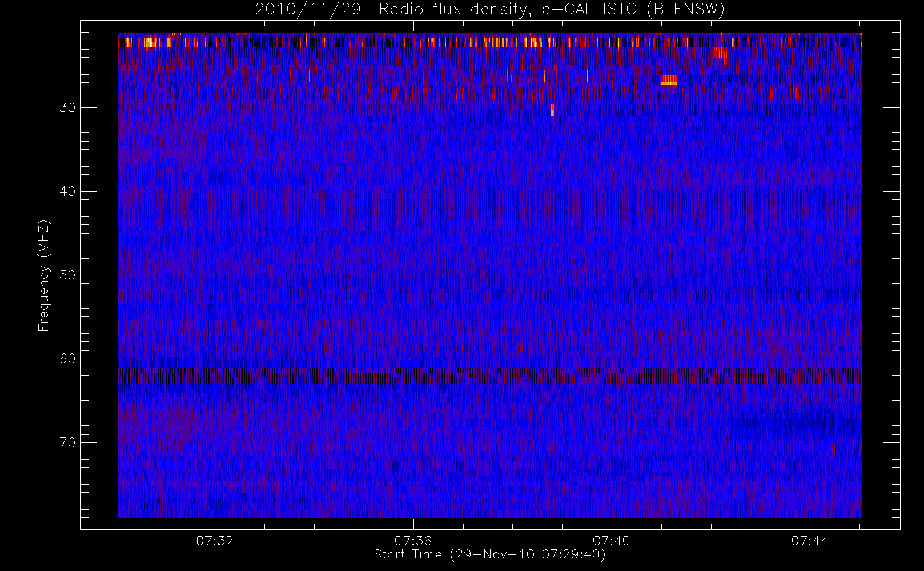The width and height of the screenshot is (924, 571).
Task: Click the "70" frequency tick label
Action: [67, 442]
